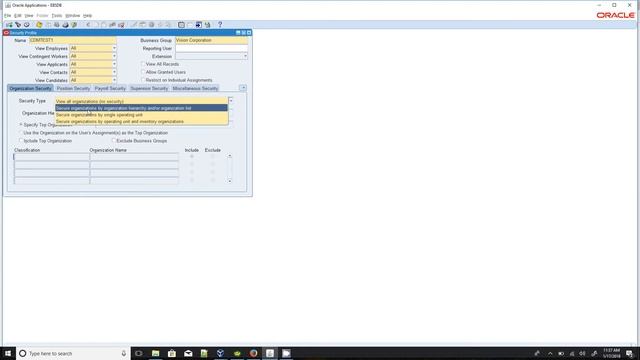Viewport: 640px width, 360px height.
Task: Click the Name field containing COMTEST1
Action: click(73, 40)
